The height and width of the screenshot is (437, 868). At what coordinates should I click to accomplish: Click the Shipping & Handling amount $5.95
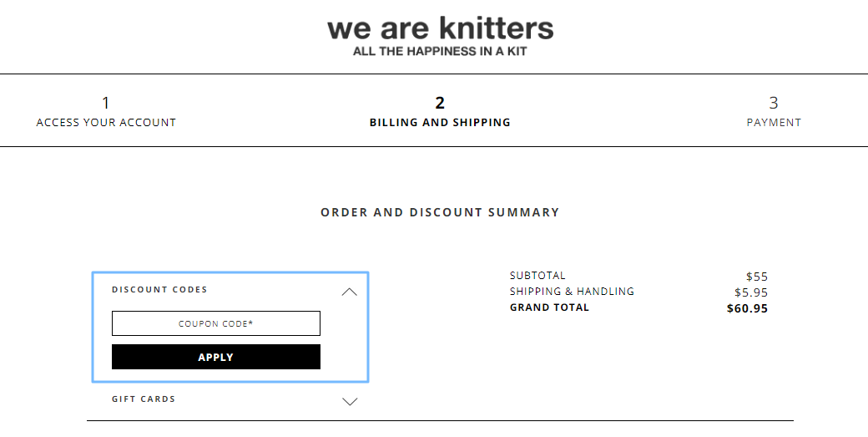point(751,292)
